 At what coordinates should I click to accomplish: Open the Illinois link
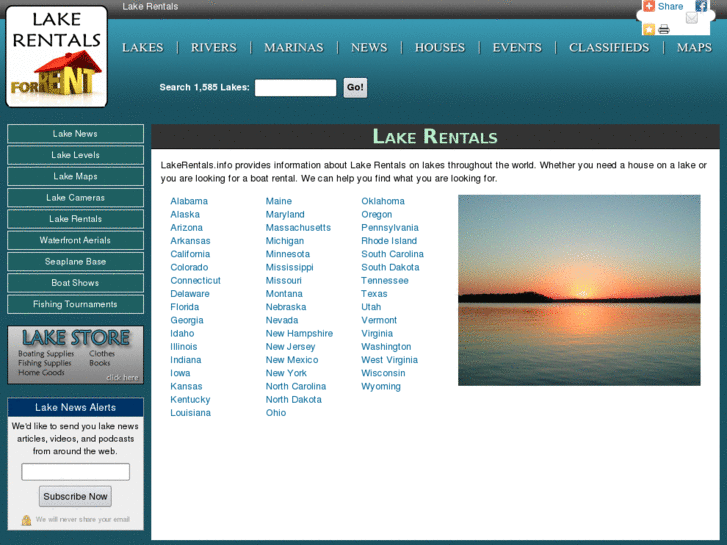pyautogui.click(x=184, y=346)
